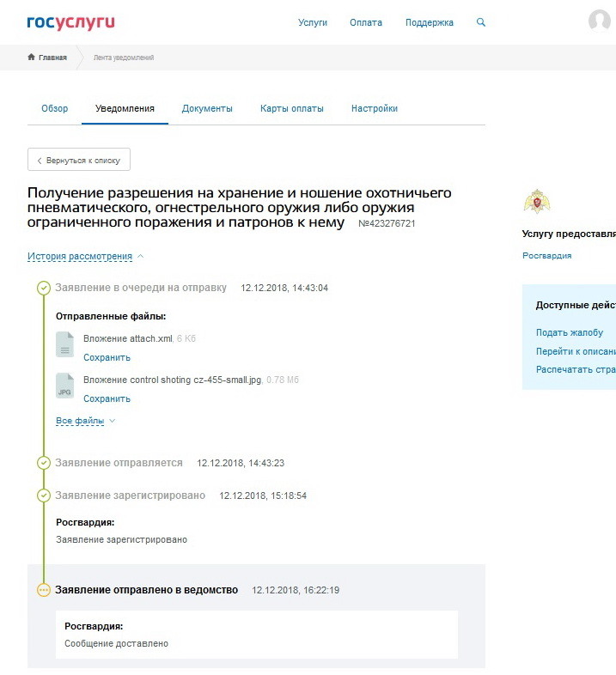Click the JPG file icon for control shoting

(x=65, y=386)
